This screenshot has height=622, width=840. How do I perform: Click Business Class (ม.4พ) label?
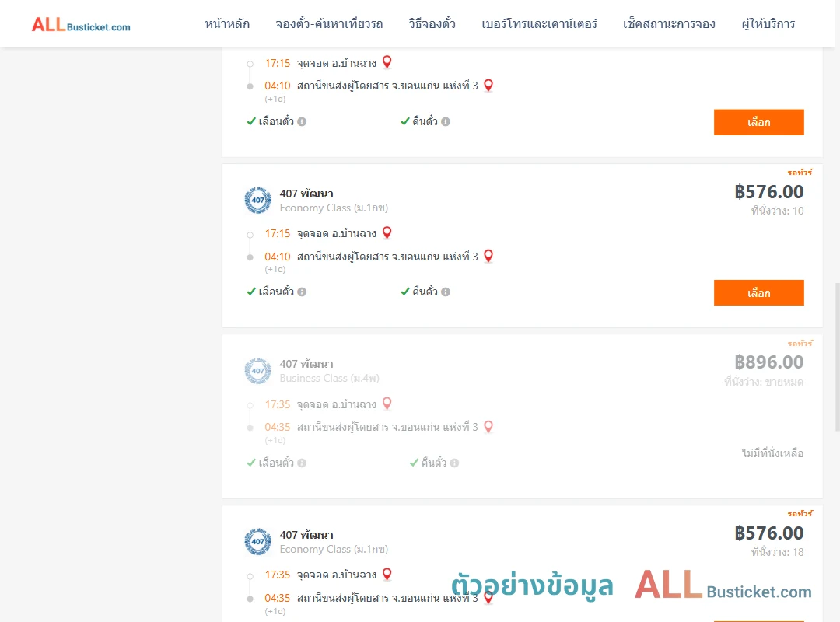[330, 378]
